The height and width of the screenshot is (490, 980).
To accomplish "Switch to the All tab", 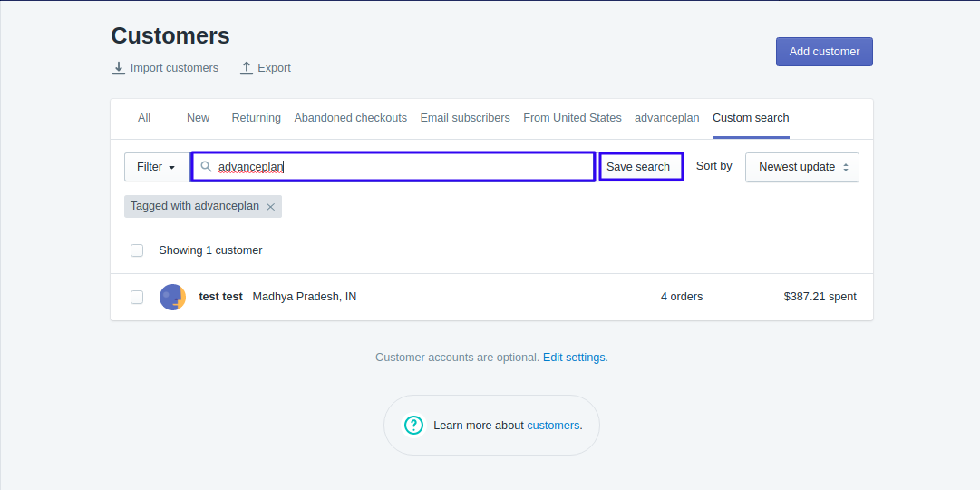I will [x=144, y=118].
